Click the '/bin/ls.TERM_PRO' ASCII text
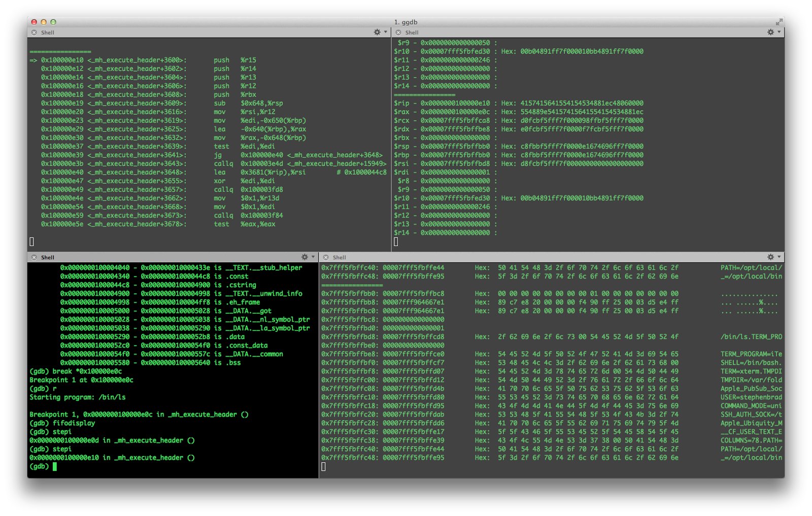The height and width of the screenshot is (516, 812). point(752,337)
